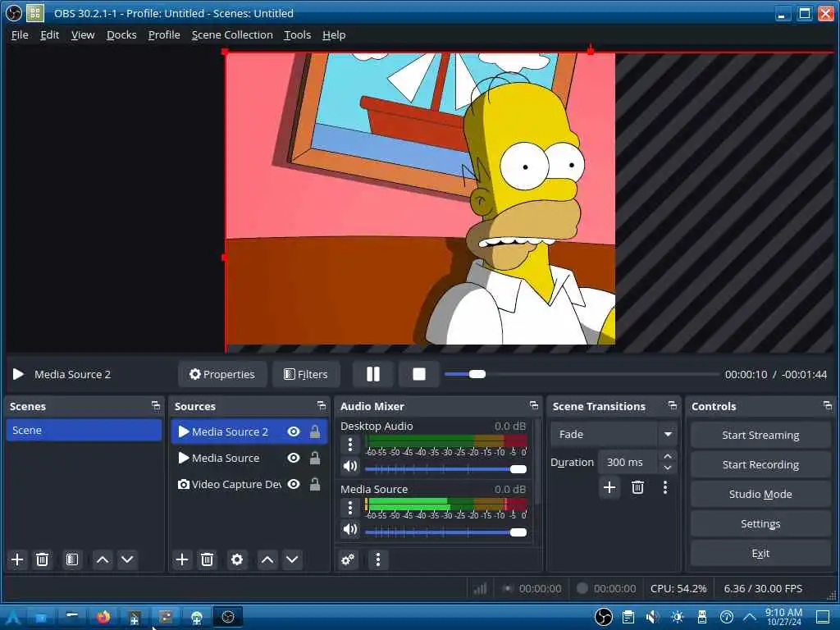
Task: Undock the Sources panel
Action: (321, 406)
